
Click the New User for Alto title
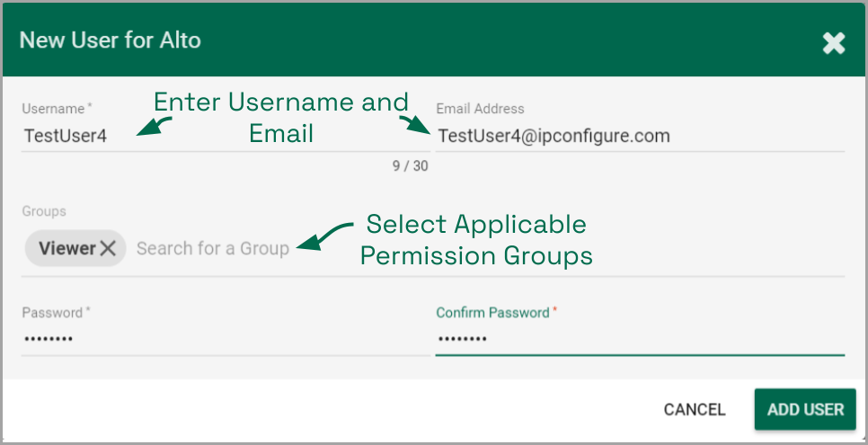(x=111, y=40)
